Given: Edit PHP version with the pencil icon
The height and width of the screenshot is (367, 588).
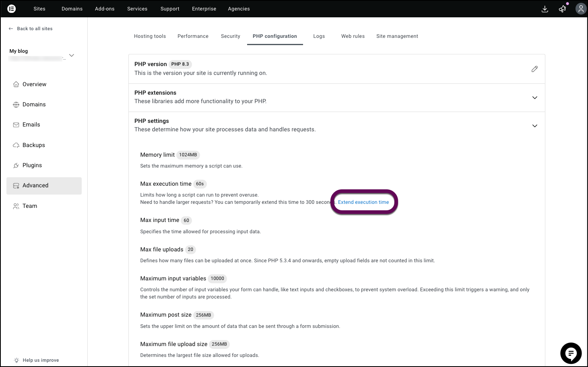Looking at the screenshot, I should [534, 69].
